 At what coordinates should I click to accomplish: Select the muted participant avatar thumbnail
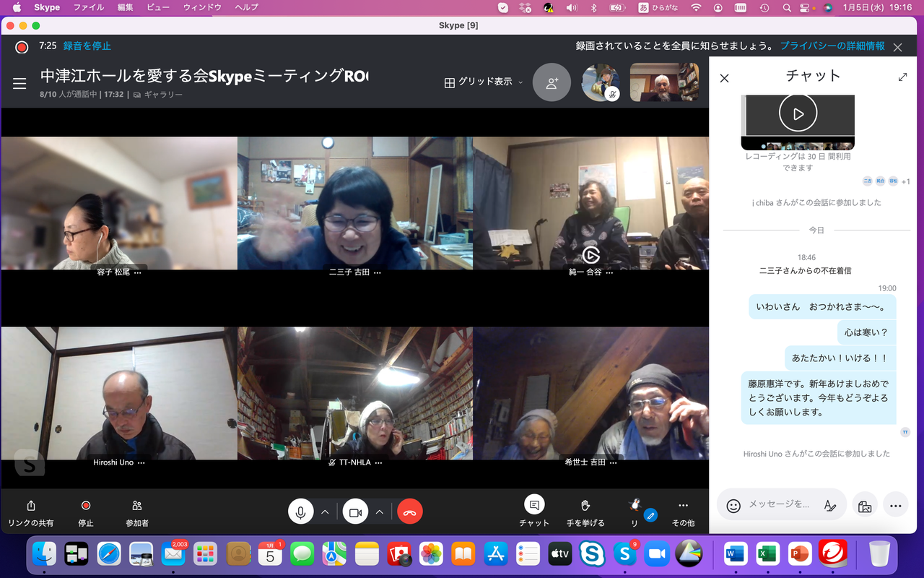pyautogui.click(x=601, y=82)
